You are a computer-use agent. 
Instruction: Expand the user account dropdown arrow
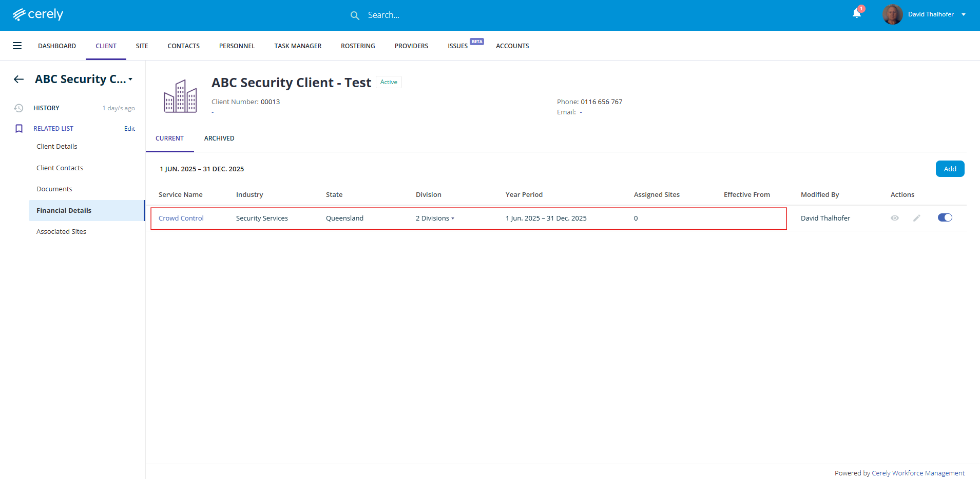[x=964, y=14]
